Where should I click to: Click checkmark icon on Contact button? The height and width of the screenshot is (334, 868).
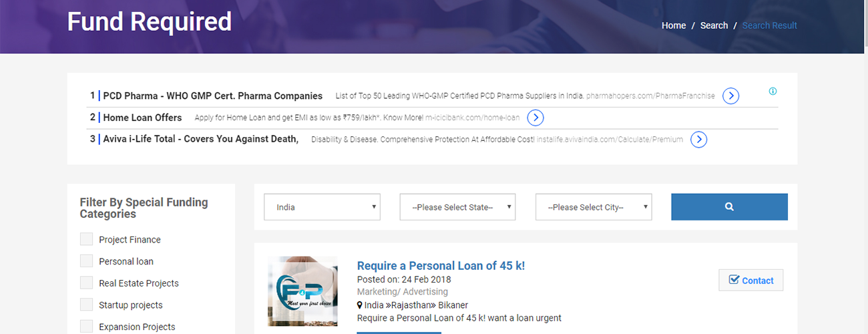[x=734, y=280]
